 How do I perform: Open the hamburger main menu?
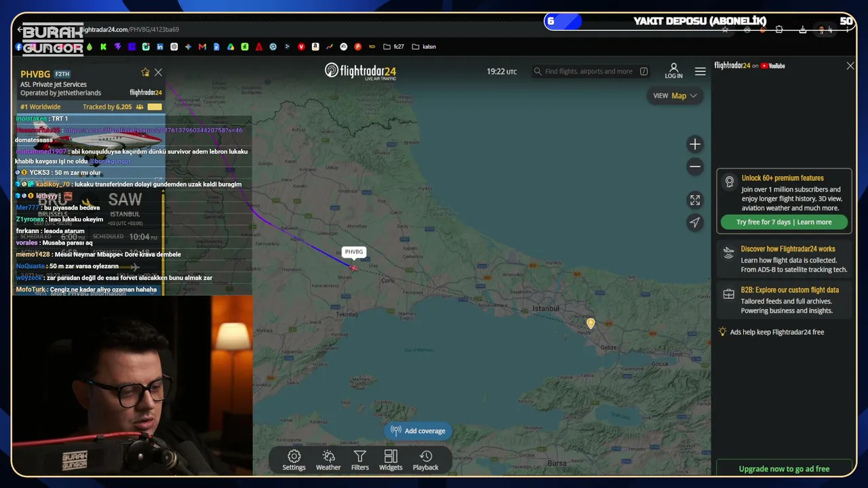click(701, 71)
